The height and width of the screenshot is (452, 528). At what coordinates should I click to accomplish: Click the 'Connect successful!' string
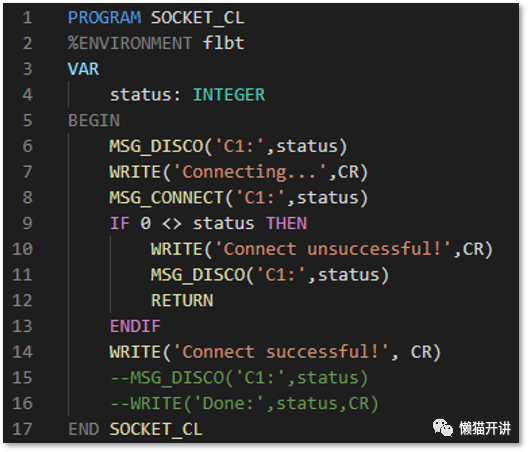pos(281,352)
